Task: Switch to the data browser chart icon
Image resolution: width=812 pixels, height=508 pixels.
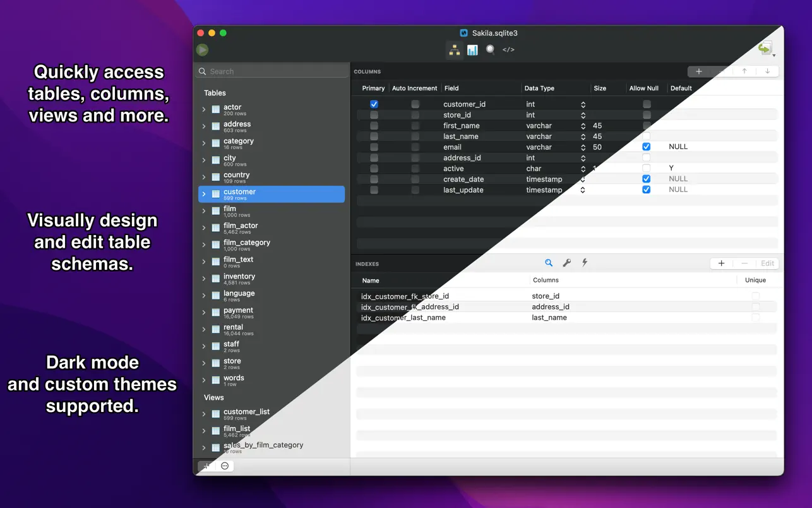Action: [472, 49]
